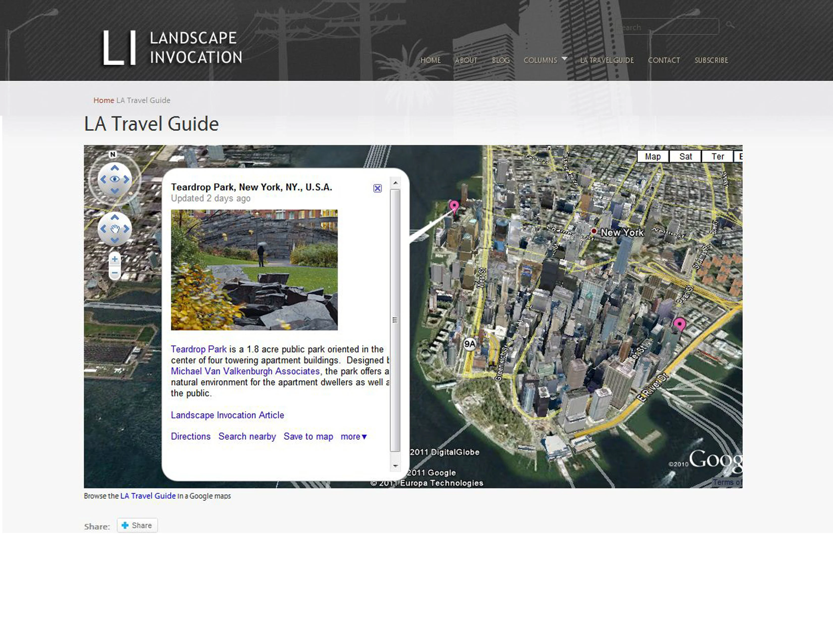Close the Teardrop Park info window
The image size is (833, 644).
[377, 188]
